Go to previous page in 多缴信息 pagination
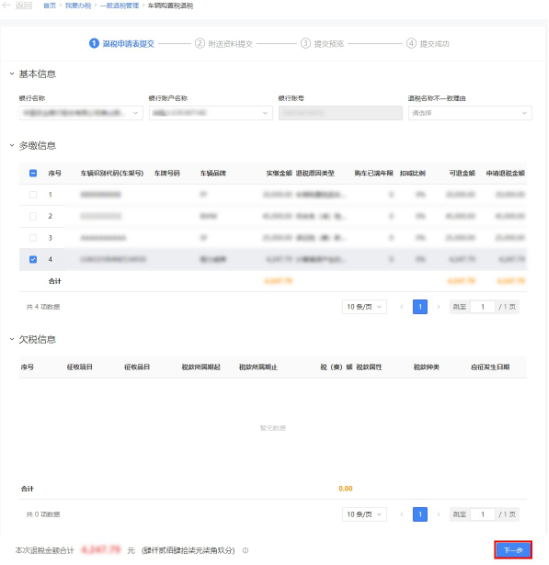This screenshot has height=565, width=549. pos(402,307)
